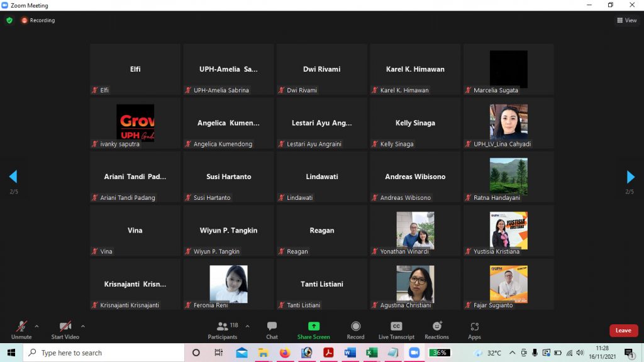
Task: Enable Live Transcript captions
Action: 396,329
